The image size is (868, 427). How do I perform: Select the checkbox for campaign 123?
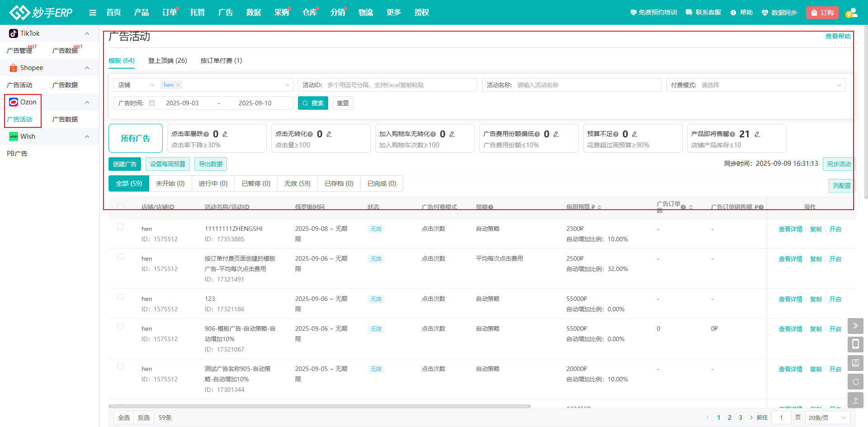pos(121,297)
